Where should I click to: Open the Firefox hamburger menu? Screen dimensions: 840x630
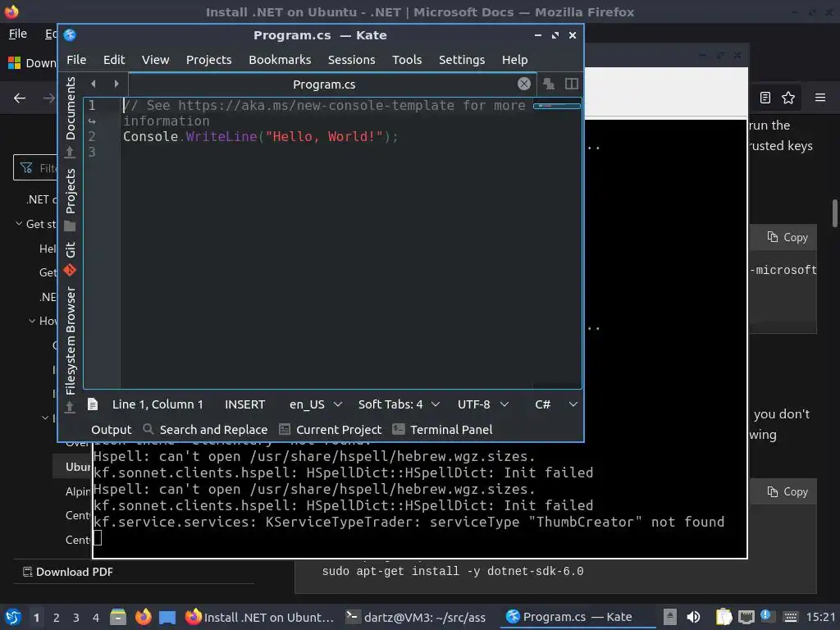coord(820,98)
